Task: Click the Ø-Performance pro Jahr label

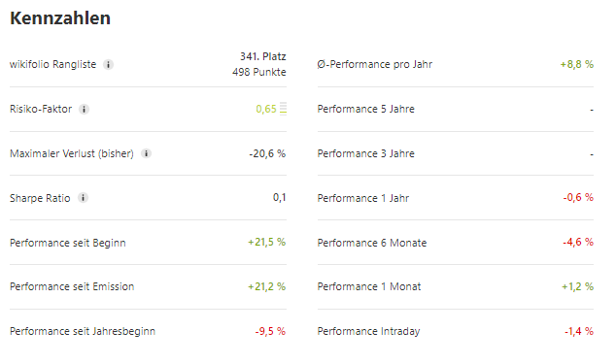Action: click(x=375, y=64)
